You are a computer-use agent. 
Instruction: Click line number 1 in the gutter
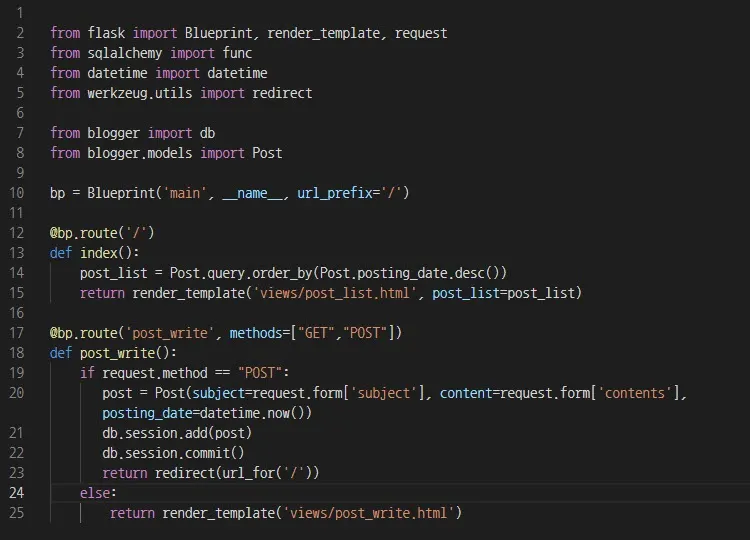(19, 13)
